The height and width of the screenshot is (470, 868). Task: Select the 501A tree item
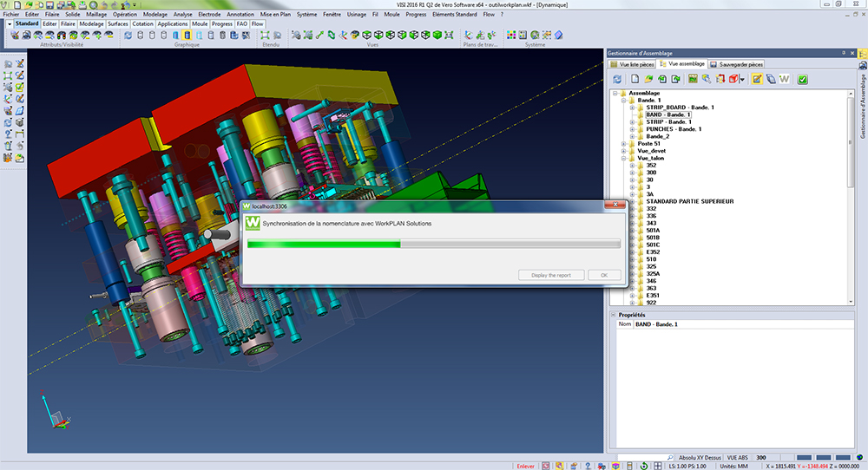click(654, 230)
